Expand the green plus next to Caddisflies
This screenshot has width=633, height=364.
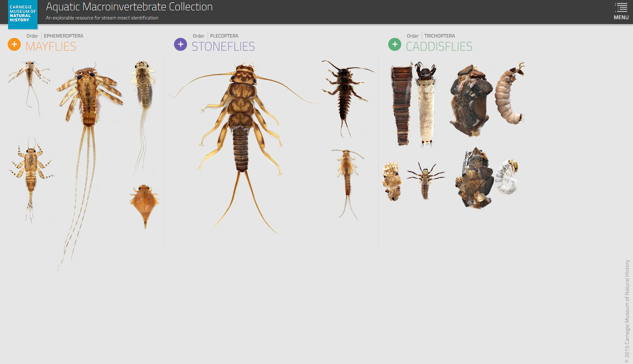pos(395,44)
